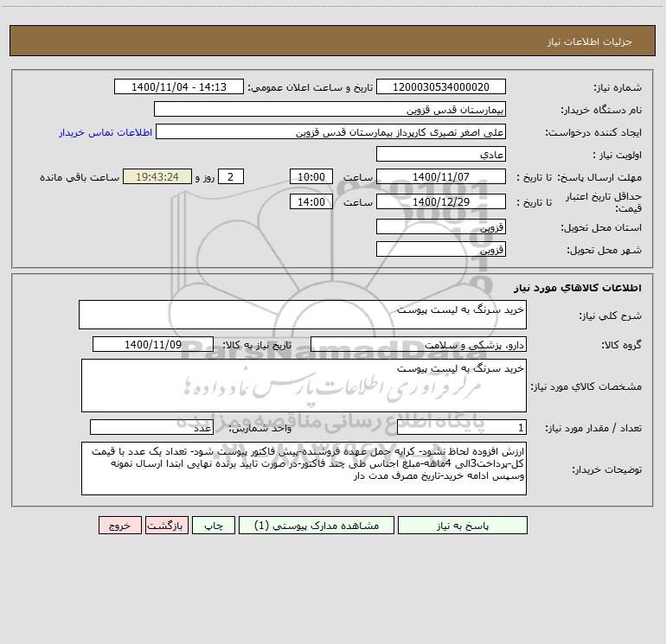Click the پاسخ به نیاز button
The image size is (666, 644).
[463, 526]
